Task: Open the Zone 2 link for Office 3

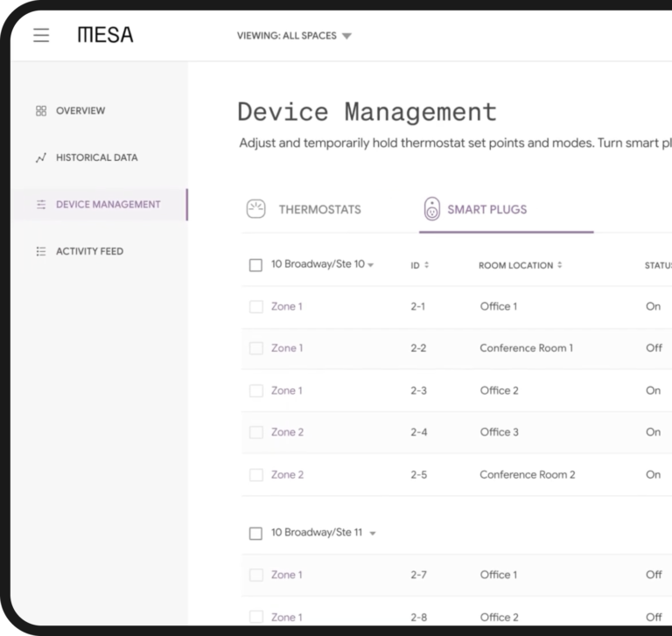Action: (287, 432)
